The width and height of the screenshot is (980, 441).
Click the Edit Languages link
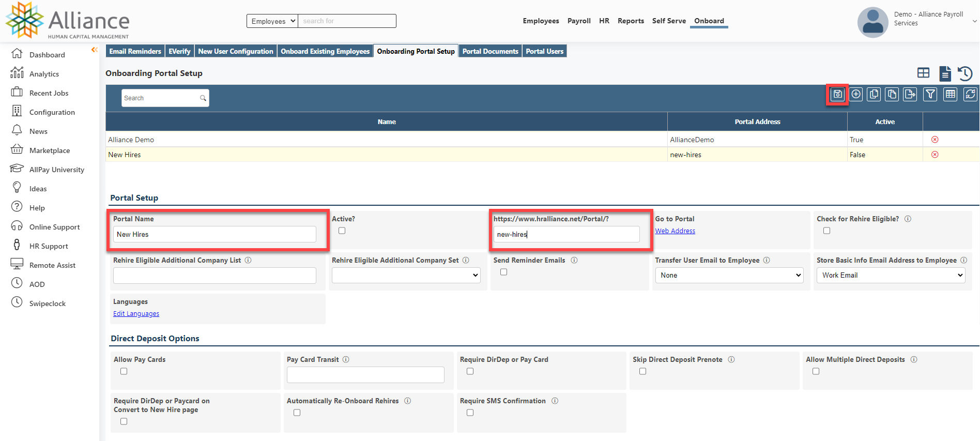coord(136,314)
